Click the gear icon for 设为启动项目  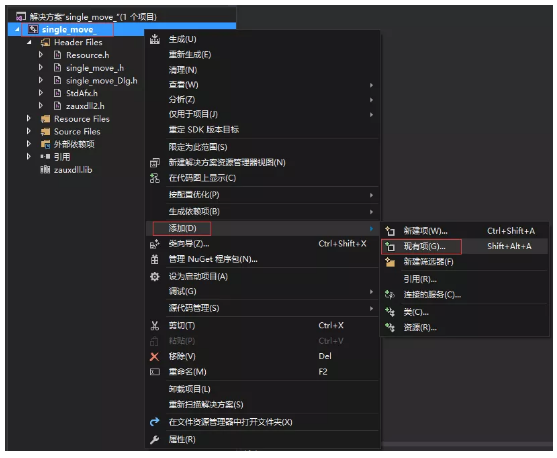tap(155, 276)
